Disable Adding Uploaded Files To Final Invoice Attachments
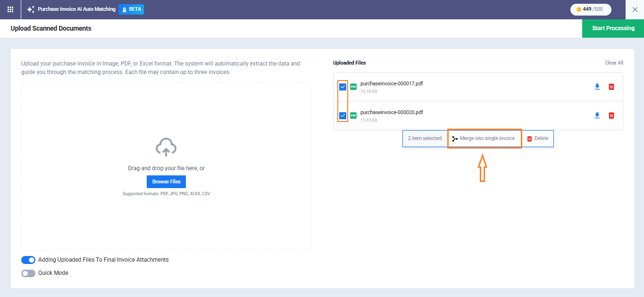644x297 pixels. tap(28, 260)
